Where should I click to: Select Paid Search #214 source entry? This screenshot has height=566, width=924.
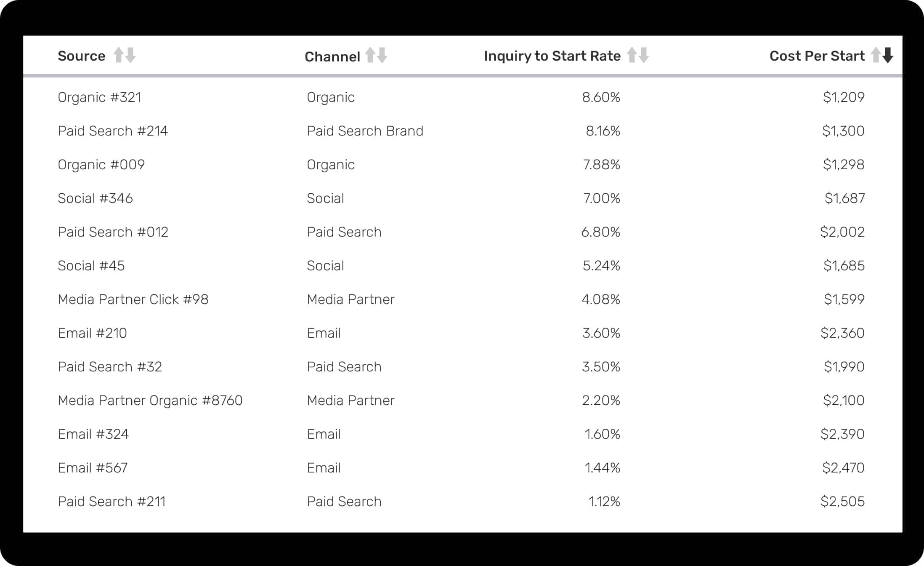113,131
